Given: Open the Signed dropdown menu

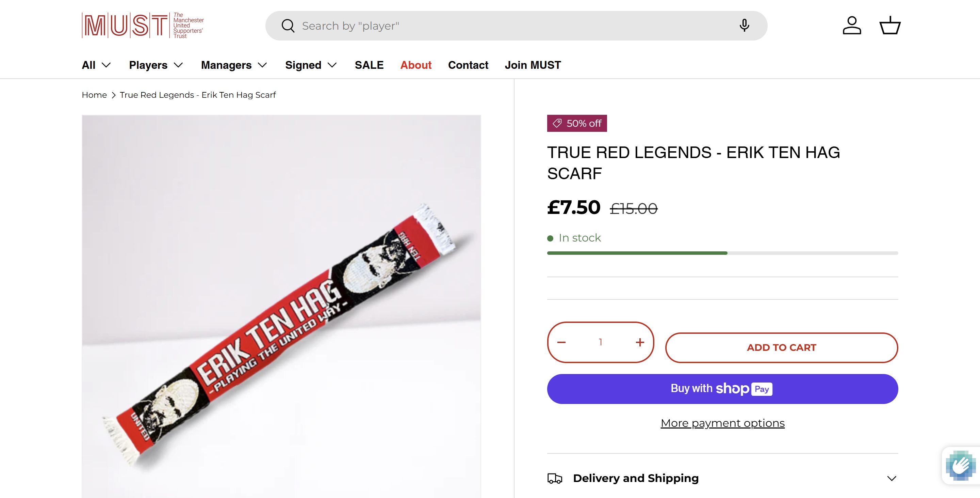Looking at the screenshot, I should coord(310,65).
